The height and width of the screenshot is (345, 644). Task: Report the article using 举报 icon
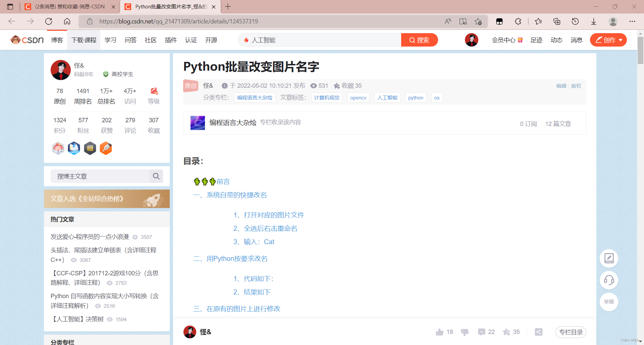coord(609,302)
